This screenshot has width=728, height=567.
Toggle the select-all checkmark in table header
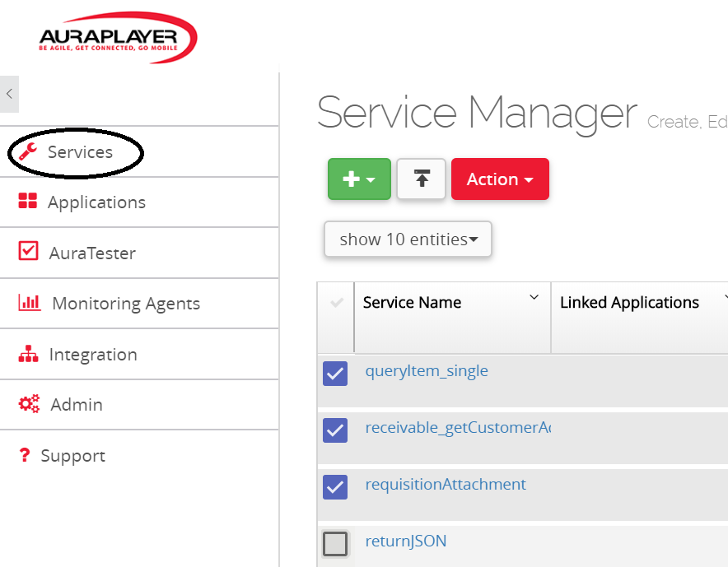[337, 303]
